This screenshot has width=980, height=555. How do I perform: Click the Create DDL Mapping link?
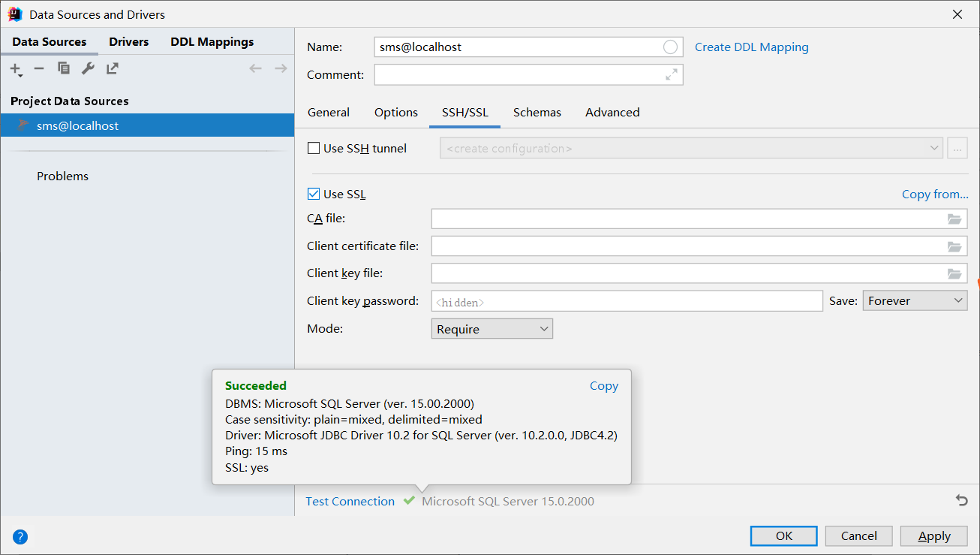(752, 47)
